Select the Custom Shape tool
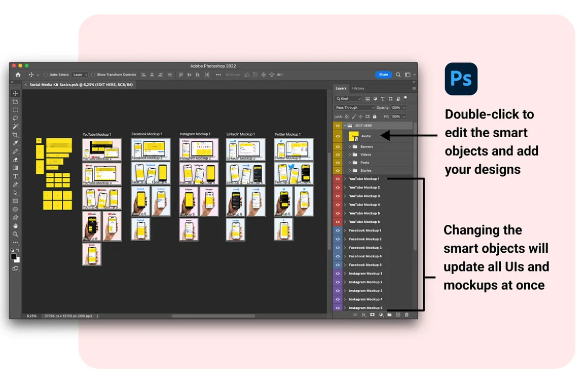Screen dimensions: 588x392 [x=15, y=217]
